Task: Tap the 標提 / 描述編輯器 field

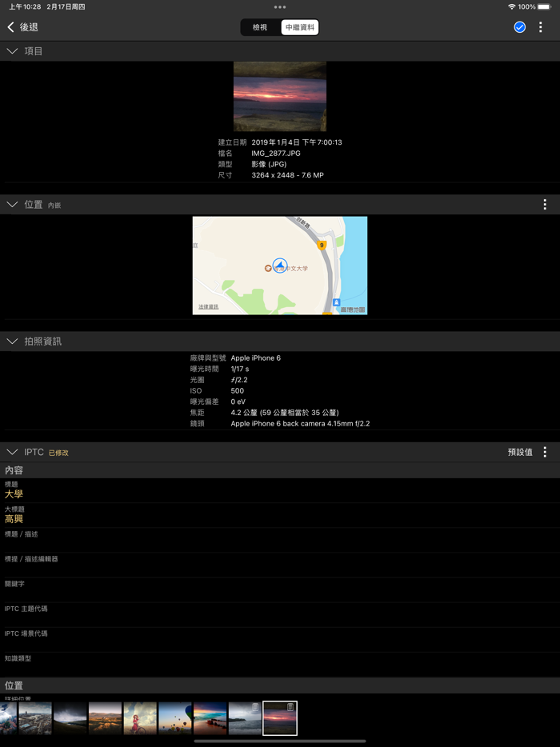Action: coord(280,565)
